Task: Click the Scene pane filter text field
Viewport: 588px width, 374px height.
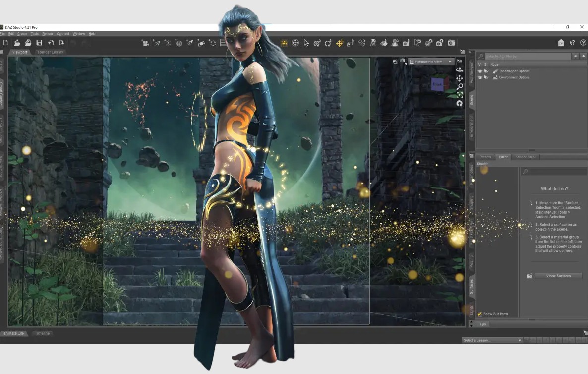Action: click(527, 56)
